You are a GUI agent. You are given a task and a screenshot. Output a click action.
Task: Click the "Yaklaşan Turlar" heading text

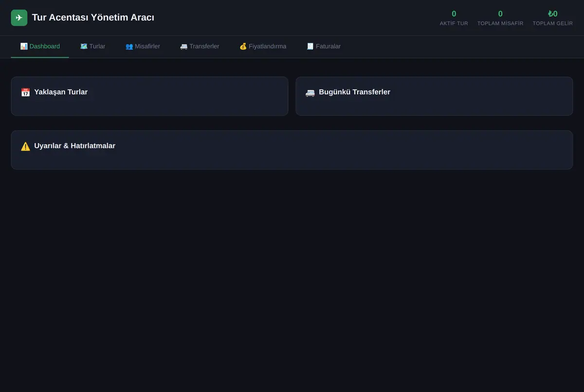click(61, 92)
